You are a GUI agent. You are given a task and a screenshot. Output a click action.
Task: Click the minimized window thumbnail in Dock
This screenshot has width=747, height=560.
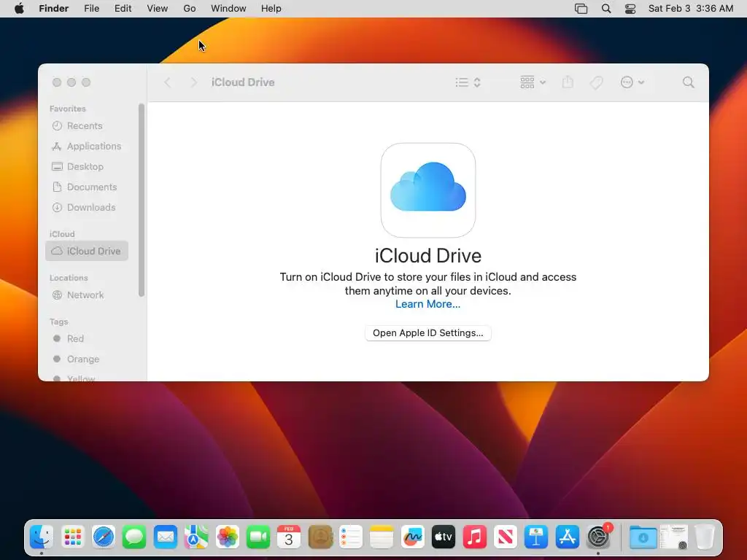[673, 537]
